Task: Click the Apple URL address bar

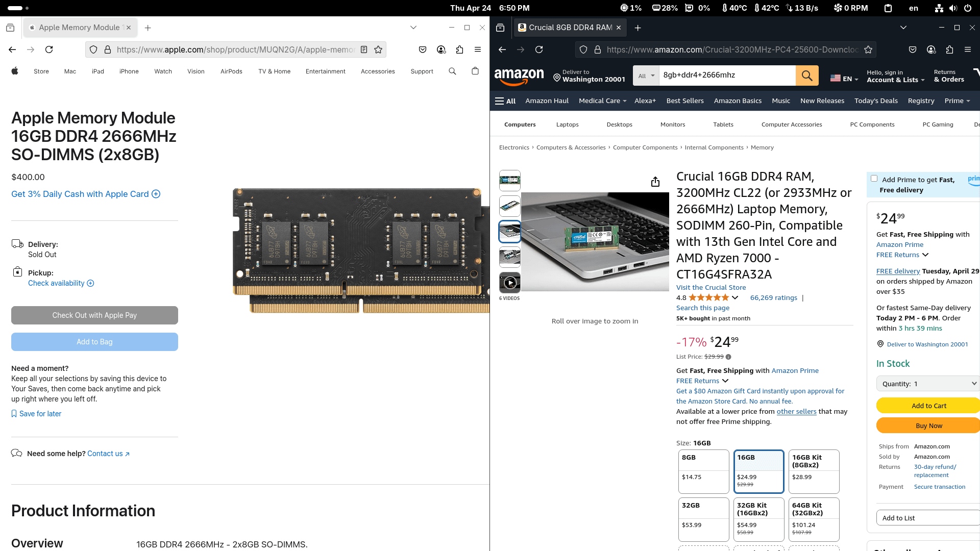Action: point(235,49)
